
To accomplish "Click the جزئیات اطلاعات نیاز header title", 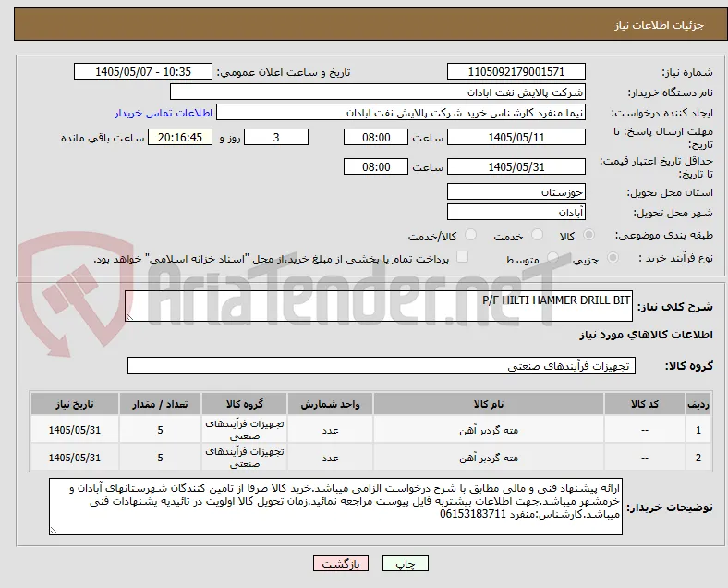I will point(660,25).
